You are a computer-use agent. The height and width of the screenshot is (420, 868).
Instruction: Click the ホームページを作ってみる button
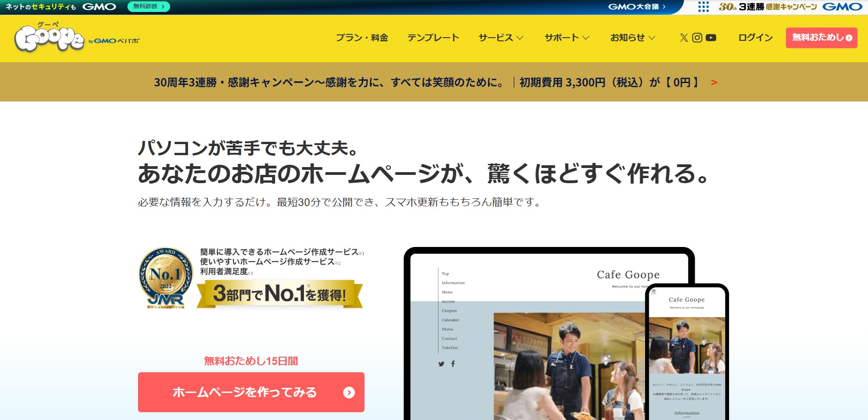click(x=251, y=392)
